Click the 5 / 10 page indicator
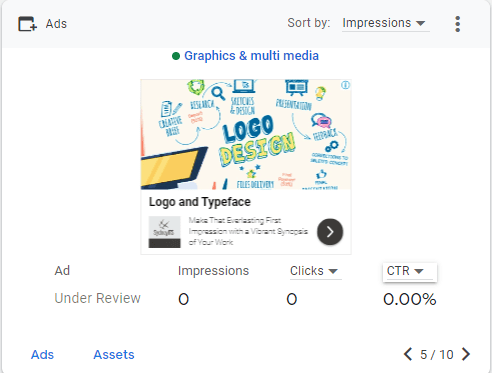This screenshot has height=373, width=492. (437, 355)
